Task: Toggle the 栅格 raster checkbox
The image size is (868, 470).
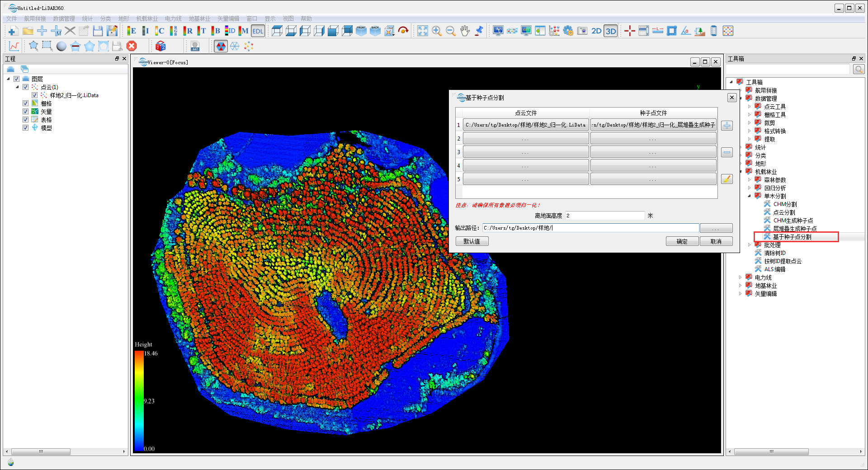Action: point(26,103)
